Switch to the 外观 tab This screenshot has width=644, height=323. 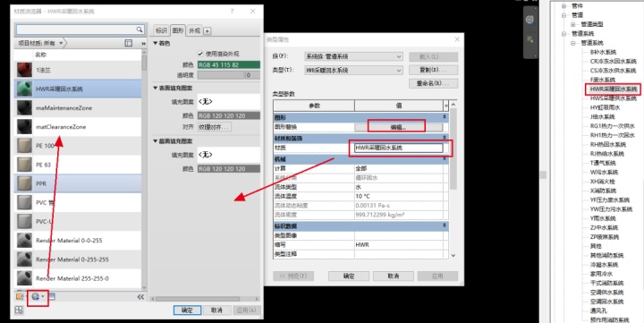(x=194, y=30)
